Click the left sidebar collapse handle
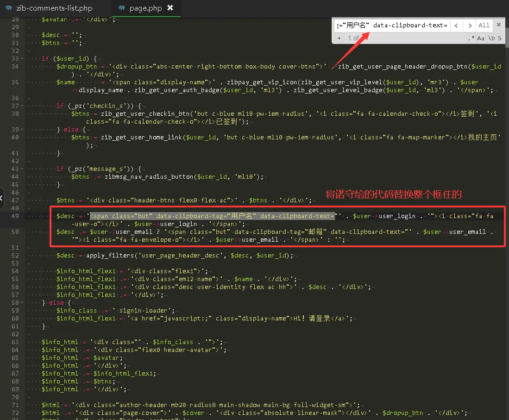The image size is (509, 420). pos(1,198)
